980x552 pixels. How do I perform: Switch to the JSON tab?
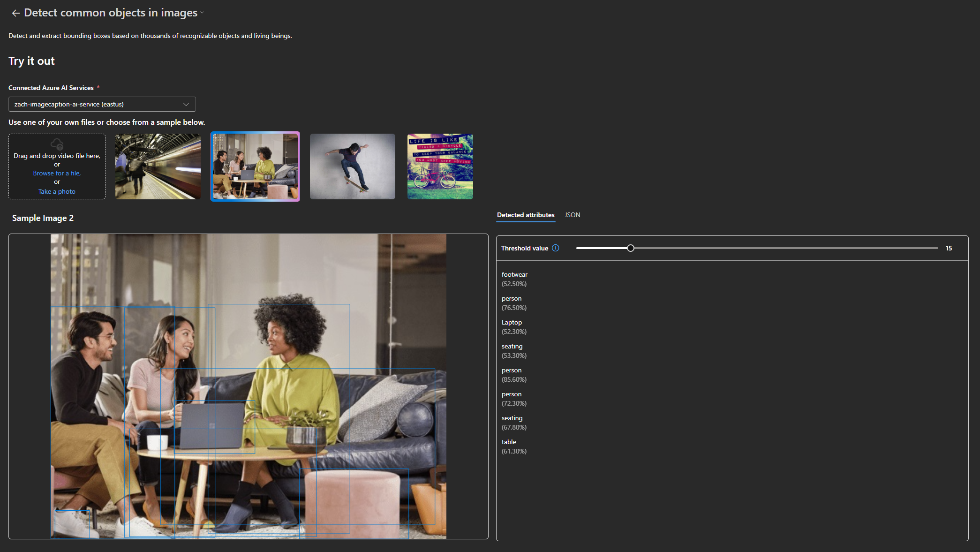572,215
